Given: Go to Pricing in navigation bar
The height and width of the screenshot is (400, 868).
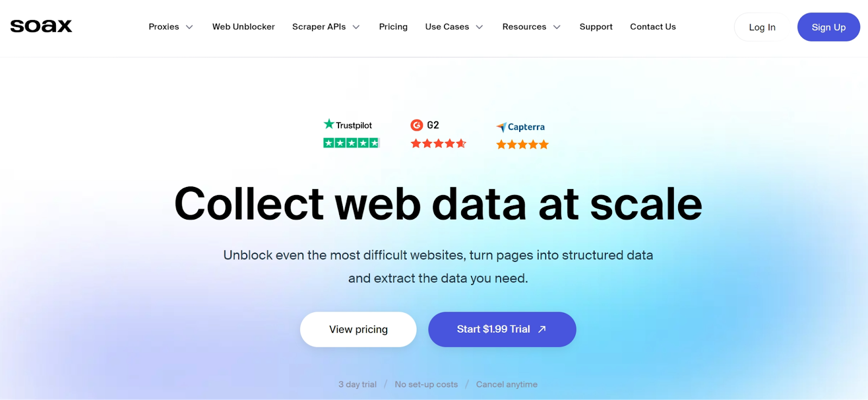Looking at the screenshot, I should pyautogui.click(x=393, y=27).
